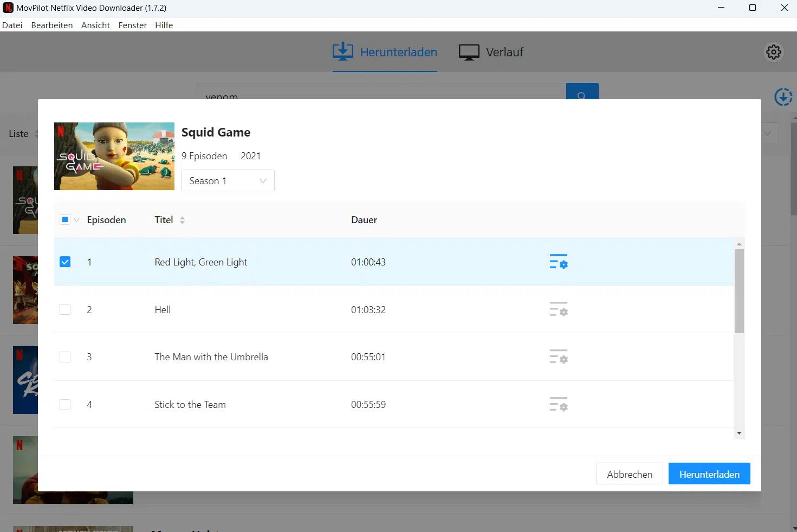Open settings icon for The Man with the Umbrella
797x532 pixels.
point(559,356)
